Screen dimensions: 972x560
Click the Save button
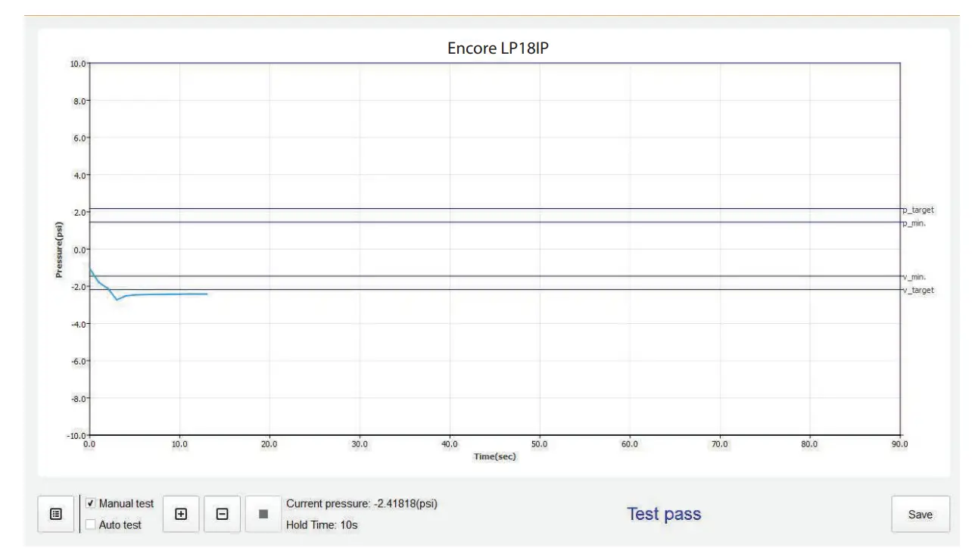921,515
